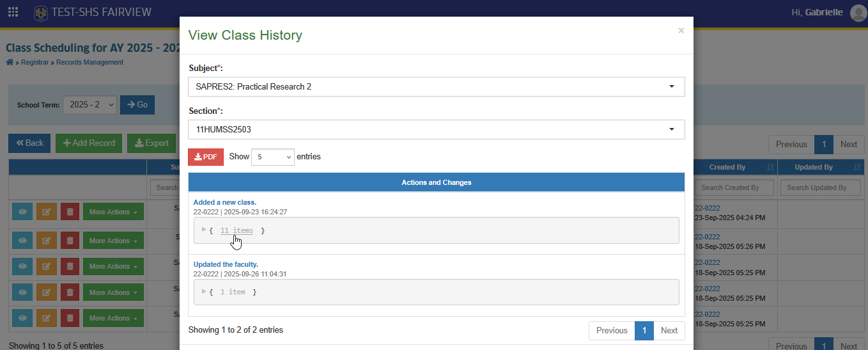Open Gabrielle's user avatar menu
The image size is (868, 350).
(858, 12)
